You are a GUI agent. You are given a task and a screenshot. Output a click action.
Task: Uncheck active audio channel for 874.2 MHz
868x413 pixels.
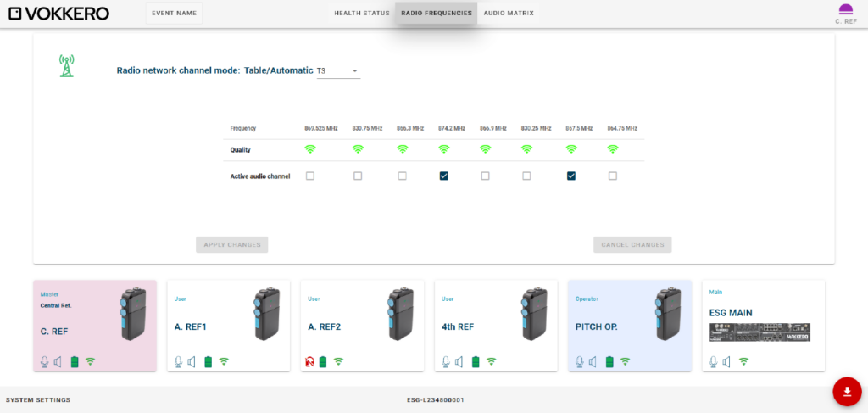443,176
